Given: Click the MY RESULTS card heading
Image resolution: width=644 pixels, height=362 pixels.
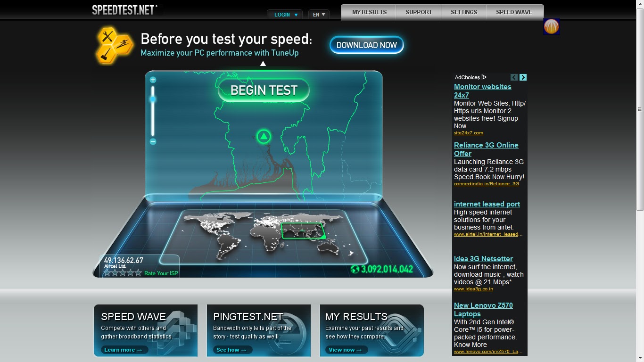Looking at the screenshot, I should [356, 316].
